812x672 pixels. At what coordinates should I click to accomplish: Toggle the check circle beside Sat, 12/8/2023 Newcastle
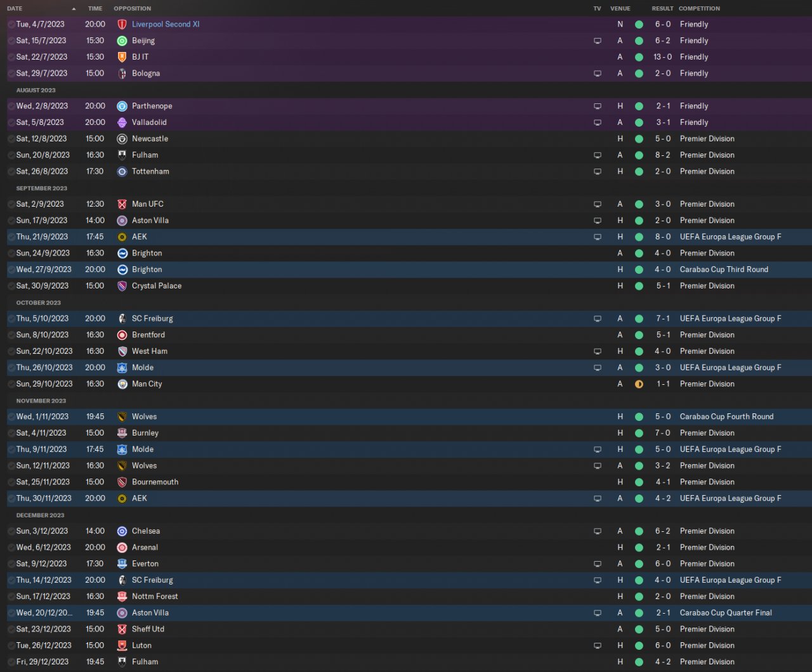click(x=11, y=139)
